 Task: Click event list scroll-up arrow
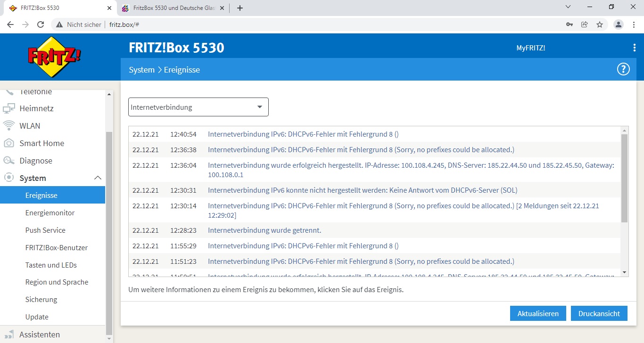point(625,131)
